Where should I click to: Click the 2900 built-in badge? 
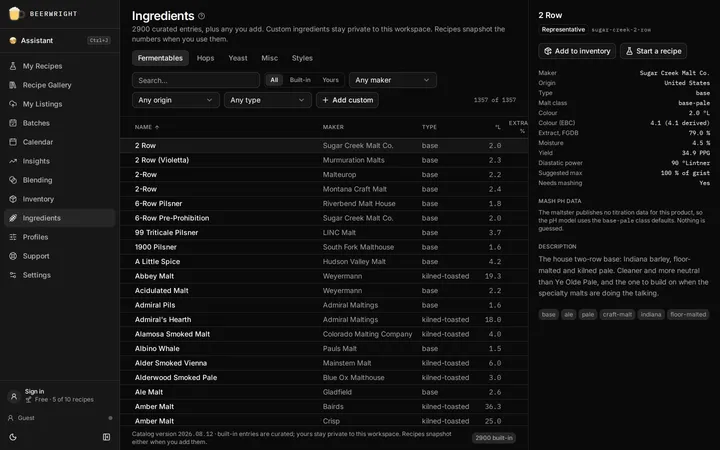pyautogui.click(x=494, y=438)
